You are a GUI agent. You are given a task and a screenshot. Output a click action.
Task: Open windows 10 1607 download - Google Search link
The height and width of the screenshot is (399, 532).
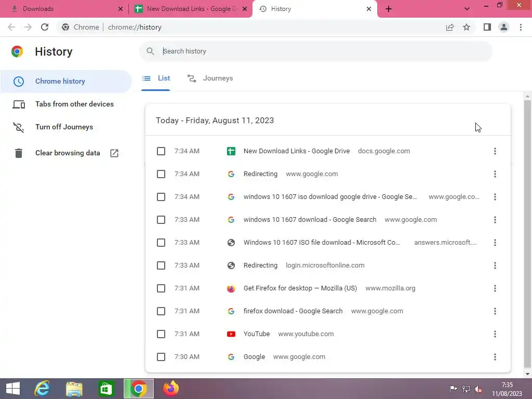point(310,220)
